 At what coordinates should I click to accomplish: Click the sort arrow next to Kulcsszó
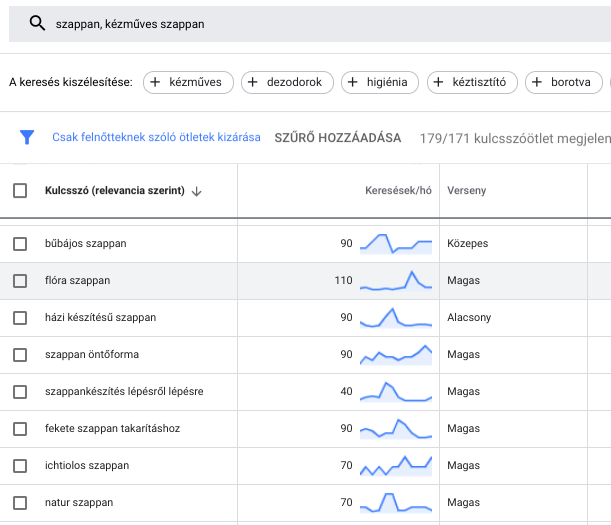coord(197,191)
